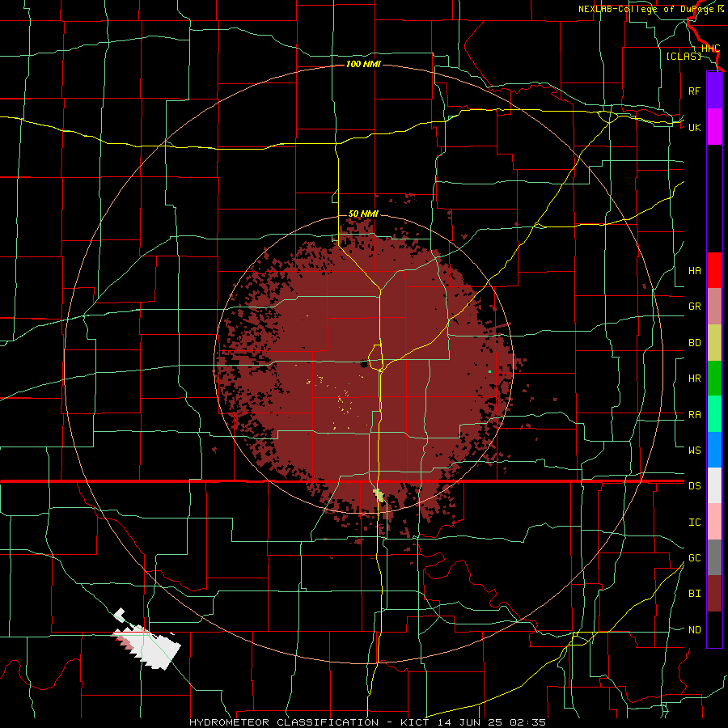The image size is (728, 728).
Task: Click the 14 JUN 25 date text
Action: (x=470, y=722)
